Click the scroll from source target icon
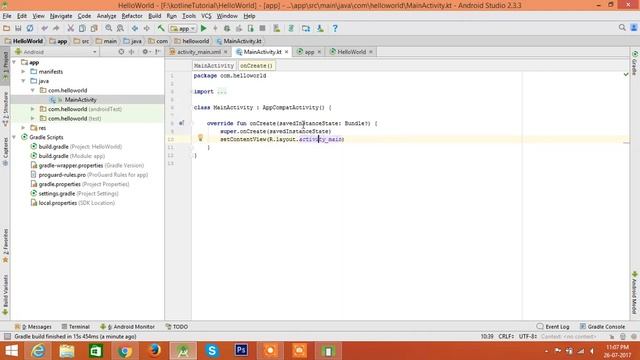 121,52
